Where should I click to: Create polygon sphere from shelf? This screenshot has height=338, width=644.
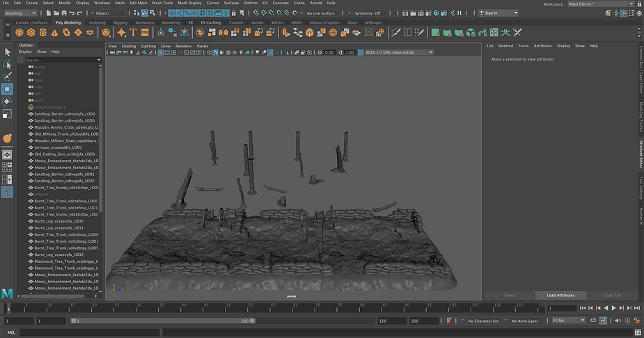pos(19,33)
